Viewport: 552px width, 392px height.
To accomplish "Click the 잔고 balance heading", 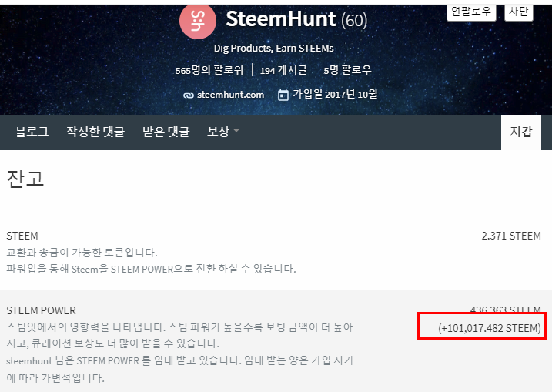I will [x=25, y=179].
